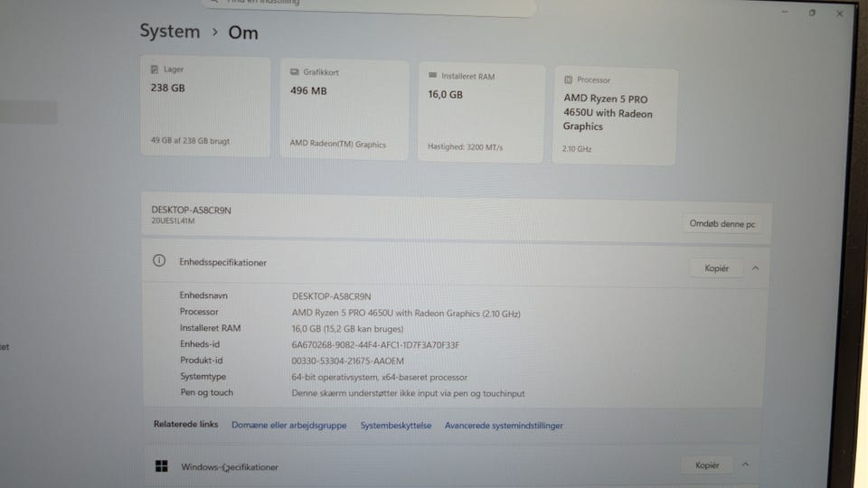Screen dimensions: 868x488
Task: Open the Processor AMD Ryzen card
Action: point(615,117)
